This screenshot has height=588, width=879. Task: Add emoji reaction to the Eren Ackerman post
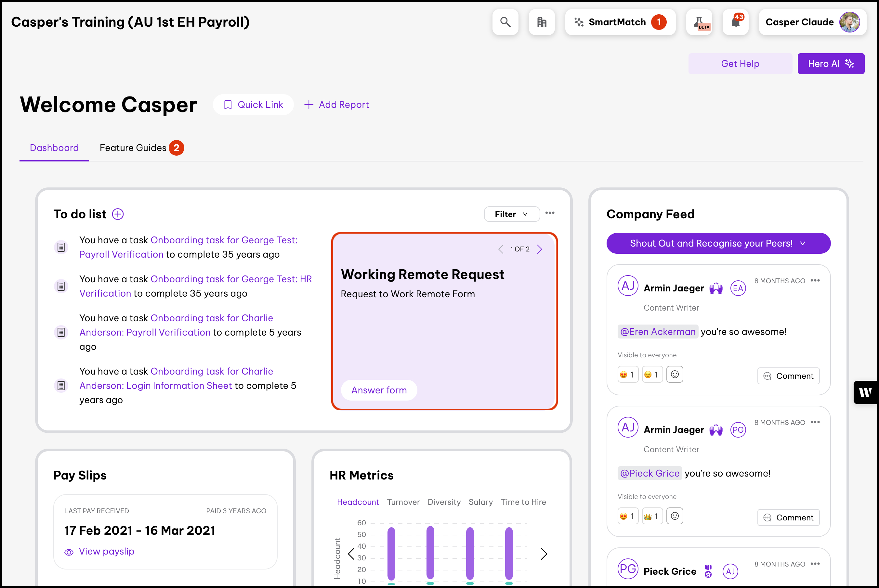[x=674, y=374]
